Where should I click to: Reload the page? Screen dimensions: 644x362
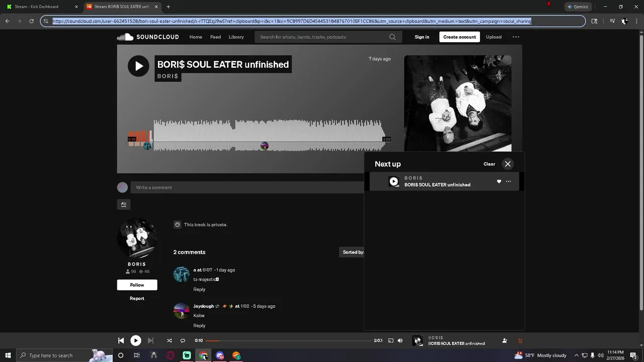[31, 21]
